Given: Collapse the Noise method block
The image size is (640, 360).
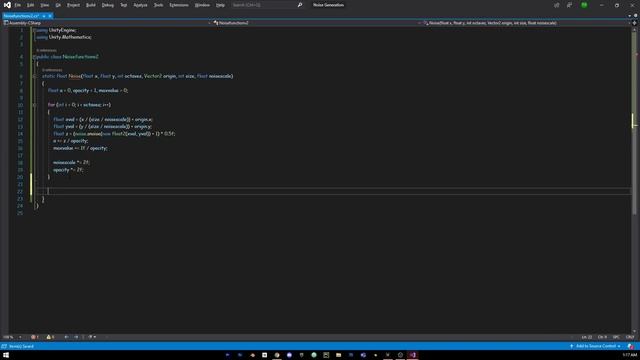Looking at the screenshot, I should [34, 76].
